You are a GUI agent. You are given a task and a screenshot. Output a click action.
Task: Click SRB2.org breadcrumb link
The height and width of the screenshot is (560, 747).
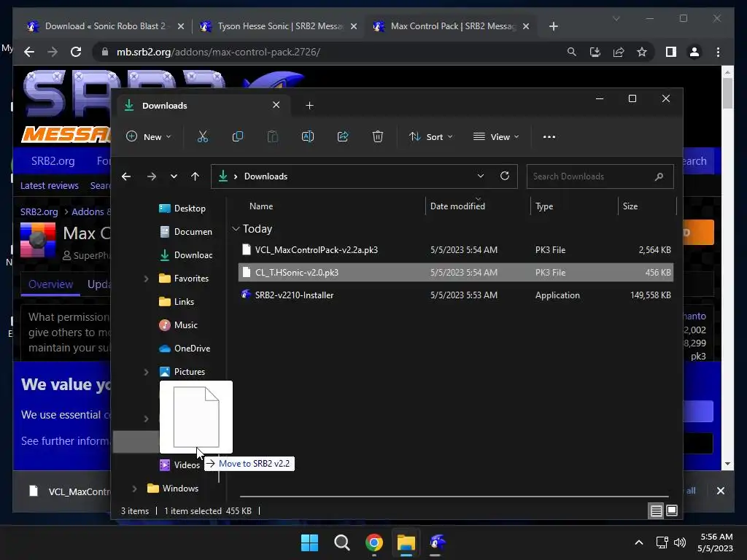point(39,212)
